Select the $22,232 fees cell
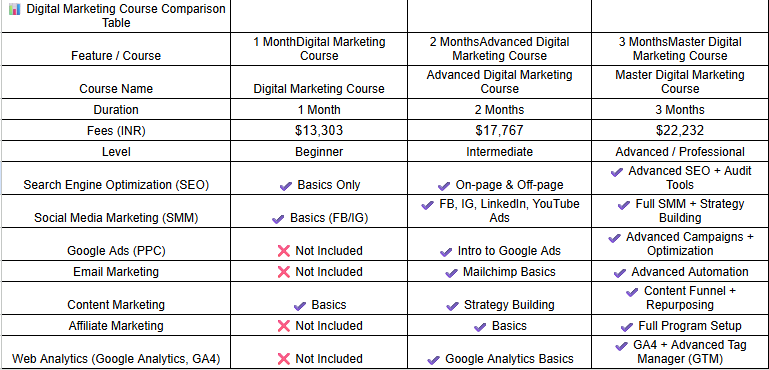Viewport: 769px width, 370px height. click(680, 131)
